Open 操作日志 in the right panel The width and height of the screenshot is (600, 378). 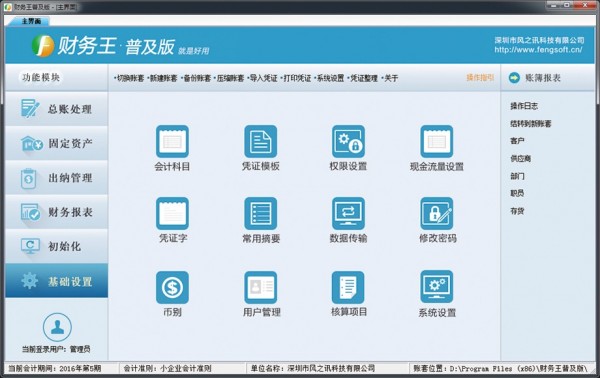coord(524,106)
